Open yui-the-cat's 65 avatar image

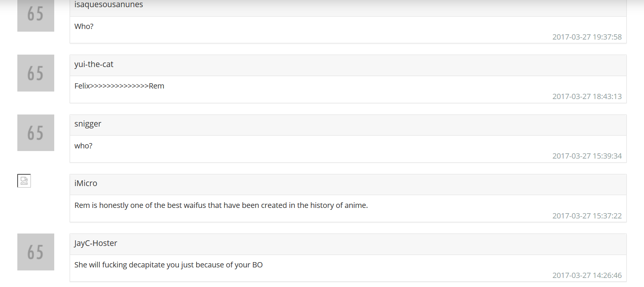coord(36,73)
